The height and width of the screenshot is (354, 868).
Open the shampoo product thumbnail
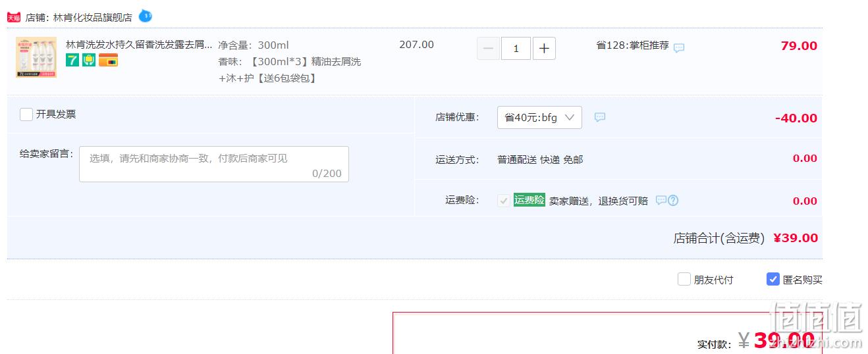click(x=36, y=58)
